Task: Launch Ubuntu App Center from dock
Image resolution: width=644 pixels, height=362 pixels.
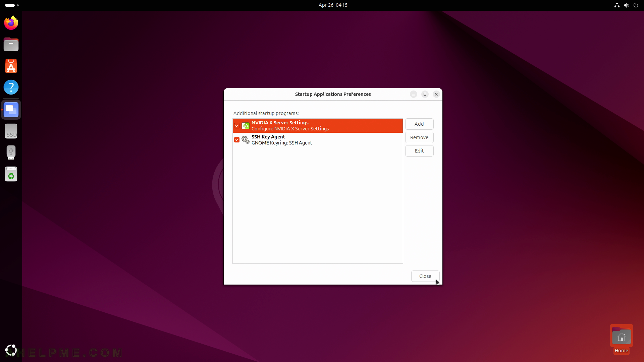Action: coord(11,66)
